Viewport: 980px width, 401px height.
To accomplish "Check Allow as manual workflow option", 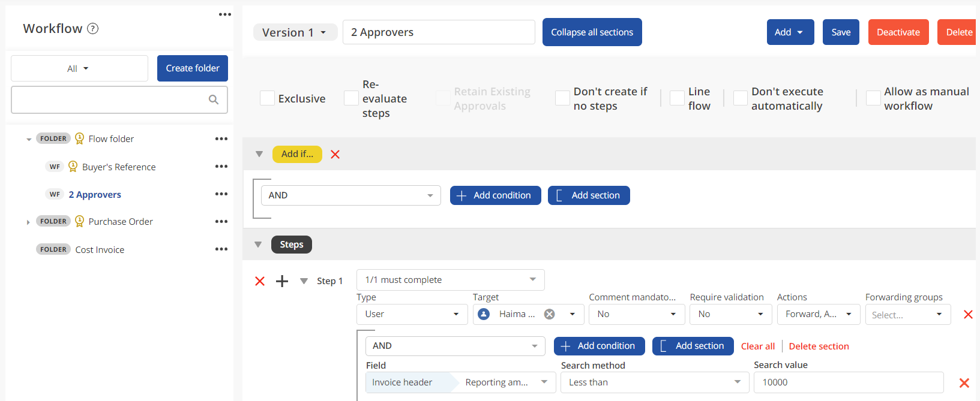I will tap(873, 98).
